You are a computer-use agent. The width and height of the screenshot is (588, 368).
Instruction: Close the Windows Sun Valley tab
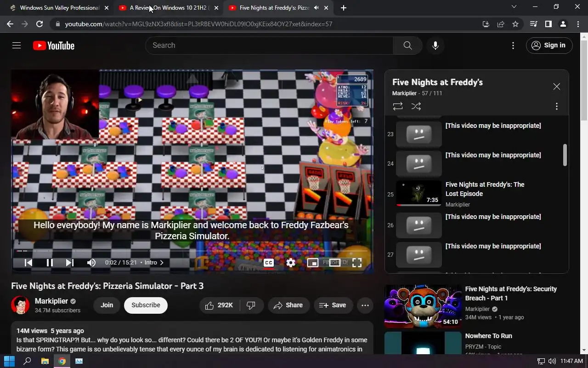click(107, 8)
